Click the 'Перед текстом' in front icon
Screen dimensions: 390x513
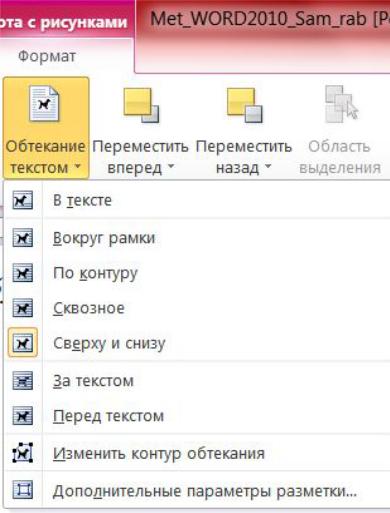23,416
